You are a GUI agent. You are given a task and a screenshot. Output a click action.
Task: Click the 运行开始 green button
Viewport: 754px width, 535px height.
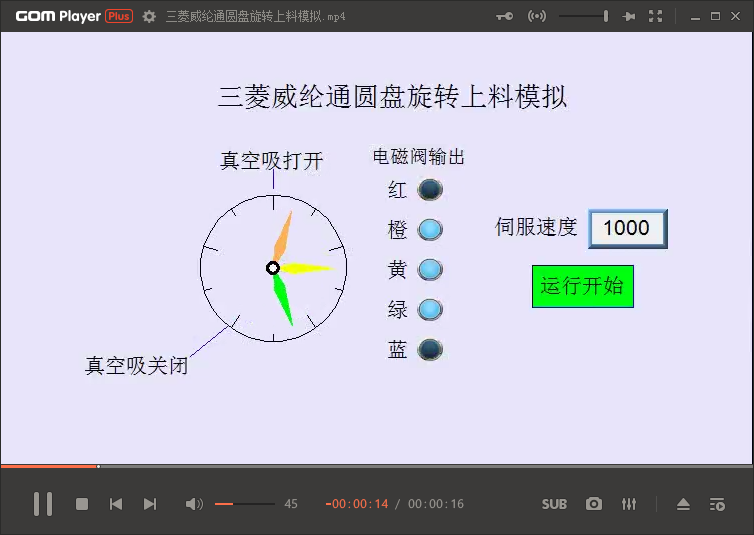[x=583, y=287]
